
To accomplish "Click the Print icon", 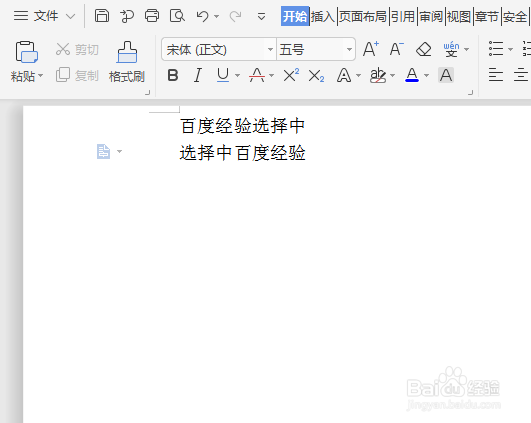I will (x=152, y=16).
